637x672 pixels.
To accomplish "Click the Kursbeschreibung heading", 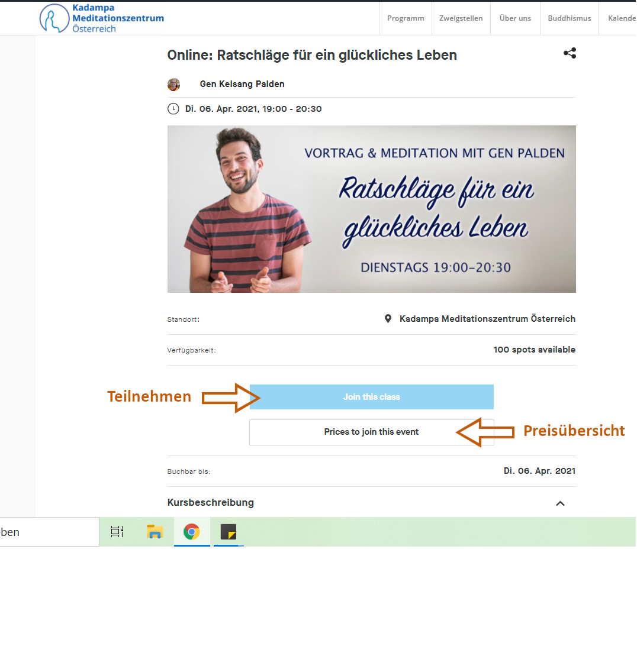I will (x=211, y=502).
